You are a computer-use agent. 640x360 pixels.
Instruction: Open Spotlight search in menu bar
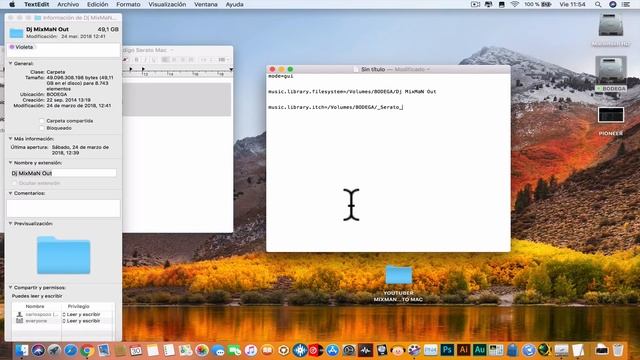pyautogui.click(x=598, y=4)
